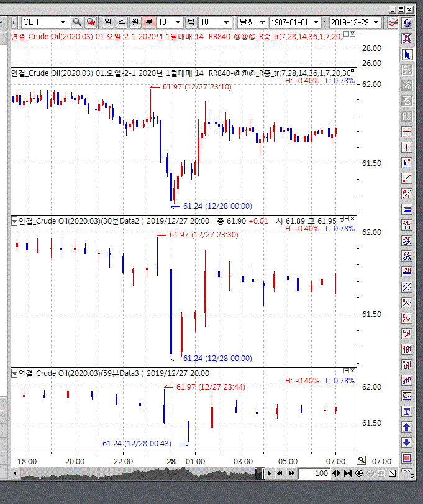423x504 pixels.
Task: Click the magnifier icon beside time axis
Action: (x=362, y=460)
